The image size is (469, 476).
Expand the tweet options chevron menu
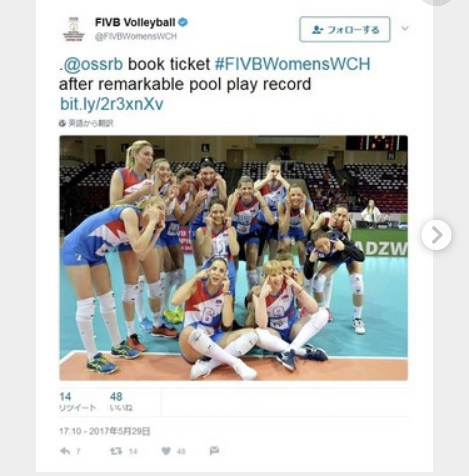point(404,29)
